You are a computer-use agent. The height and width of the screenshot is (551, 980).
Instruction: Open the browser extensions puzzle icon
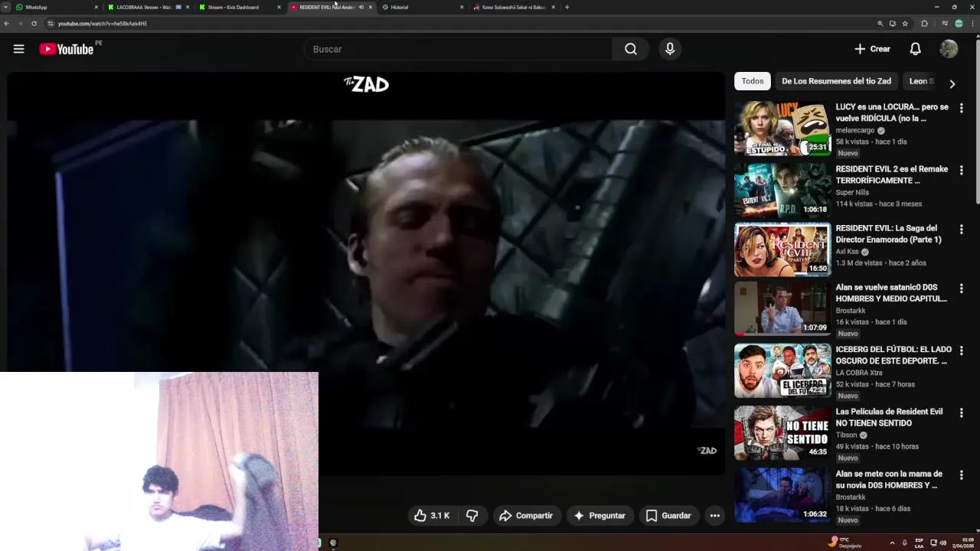pos(924,24)
